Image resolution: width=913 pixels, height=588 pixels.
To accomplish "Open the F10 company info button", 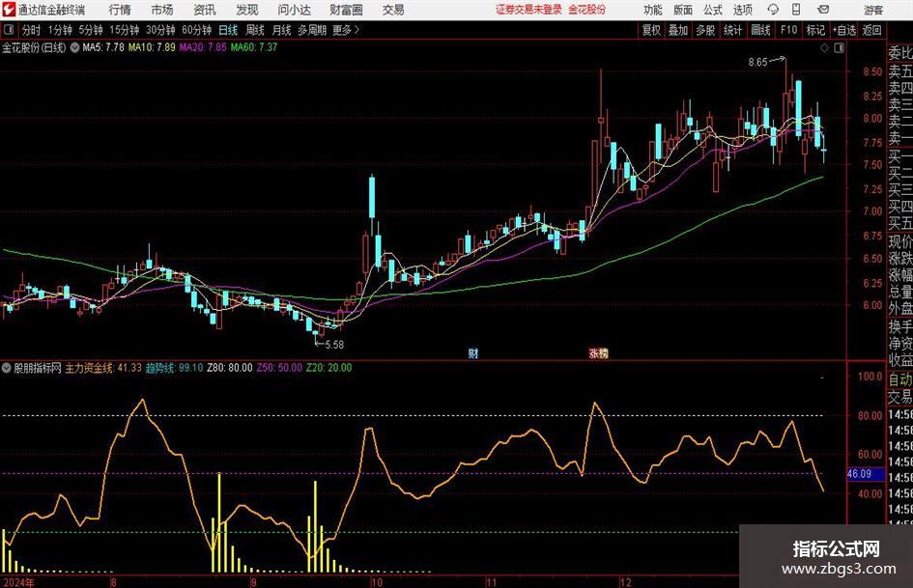I will pyautogui.click(x=788, y=30).
